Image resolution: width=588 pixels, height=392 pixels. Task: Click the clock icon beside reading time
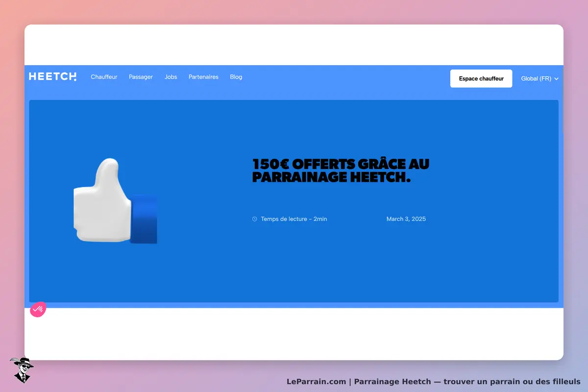tap(254, 219)
